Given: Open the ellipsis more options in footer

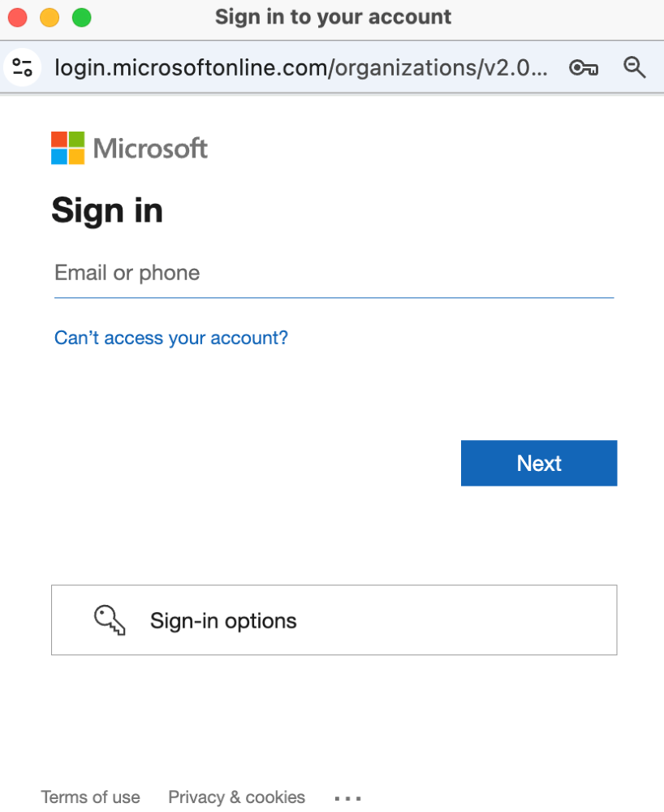Looking at the screenshot, I should (347, 798).
